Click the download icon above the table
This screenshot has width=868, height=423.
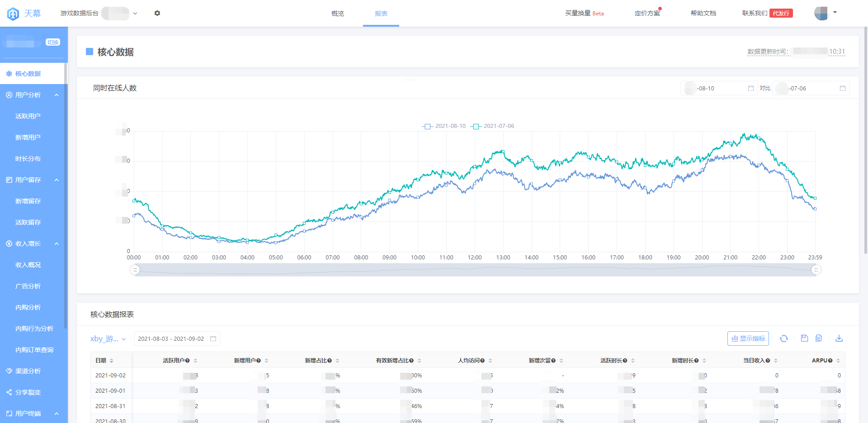839,338
